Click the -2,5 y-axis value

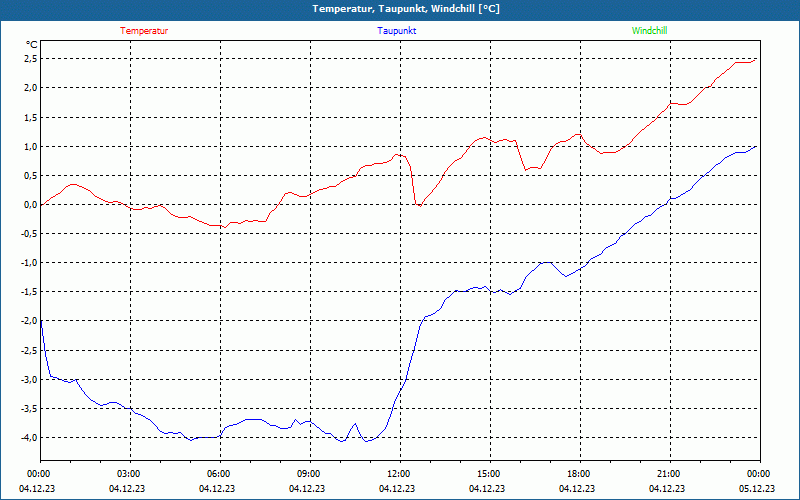[30, 351]
